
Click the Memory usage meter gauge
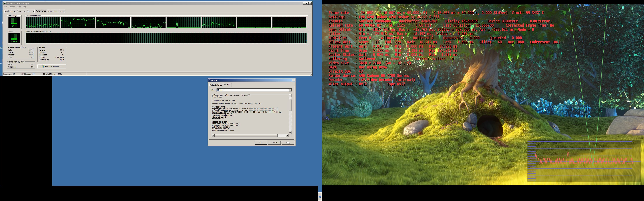[x=14, y=38]
